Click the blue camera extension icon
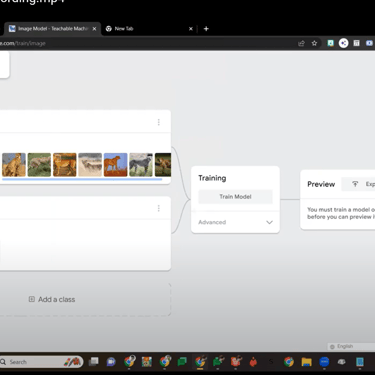 pyautogui.click(x=369, y=43)
